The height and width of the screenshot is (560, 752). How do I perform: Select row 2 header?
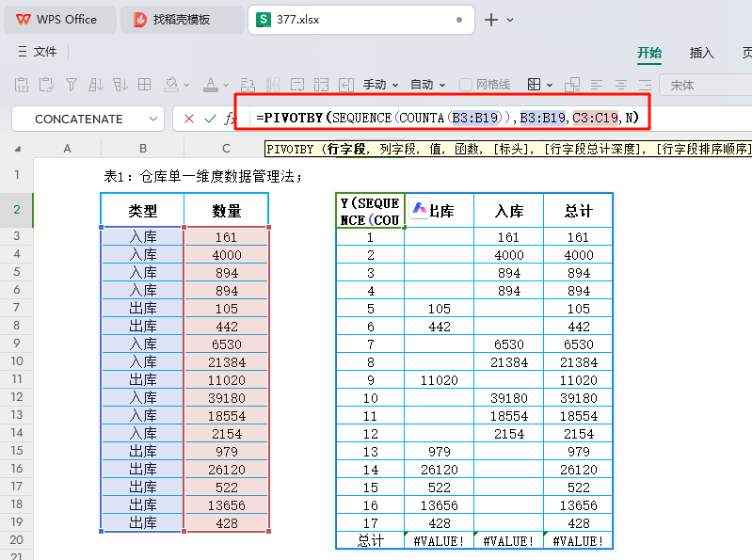tap(16, 210)
